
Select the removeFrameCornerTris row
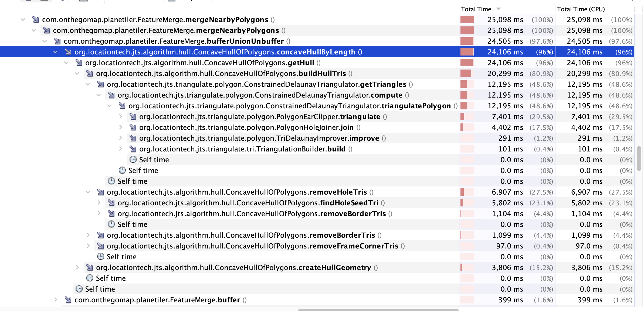tap(243, 246)
